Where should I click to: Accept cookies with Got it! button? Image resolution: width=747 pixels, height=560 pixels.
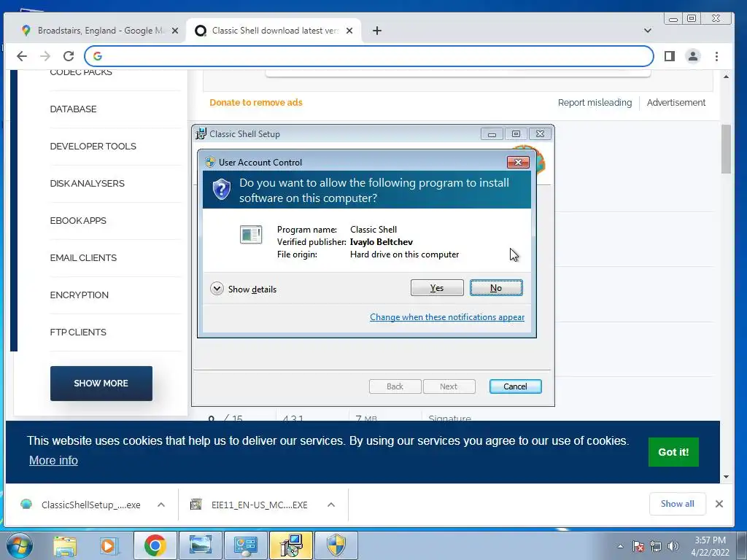(x=673, y=452)
